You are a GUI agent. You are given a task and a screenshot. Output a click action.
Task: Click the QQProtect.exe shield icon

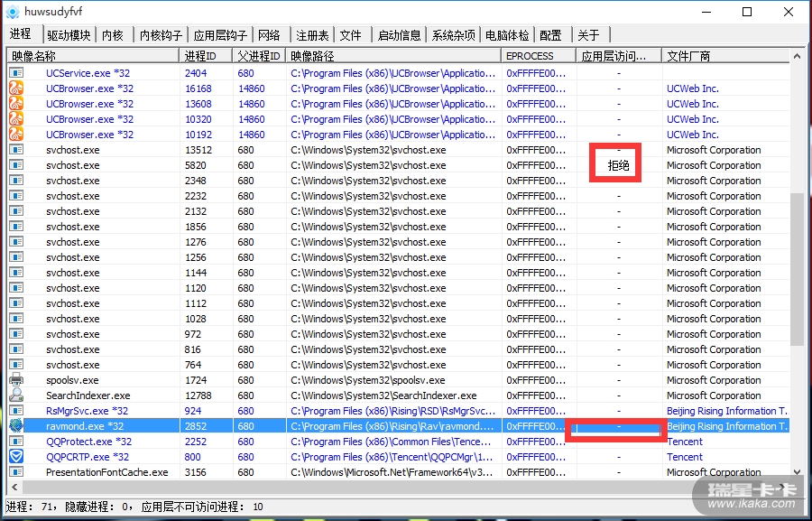pos(16,442)
